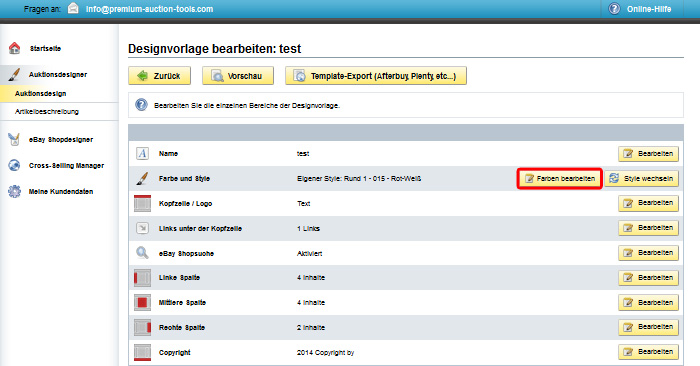Click the Auktionsdesigner brush icon
Screen dimensions: 700x366
coord(14,74)
